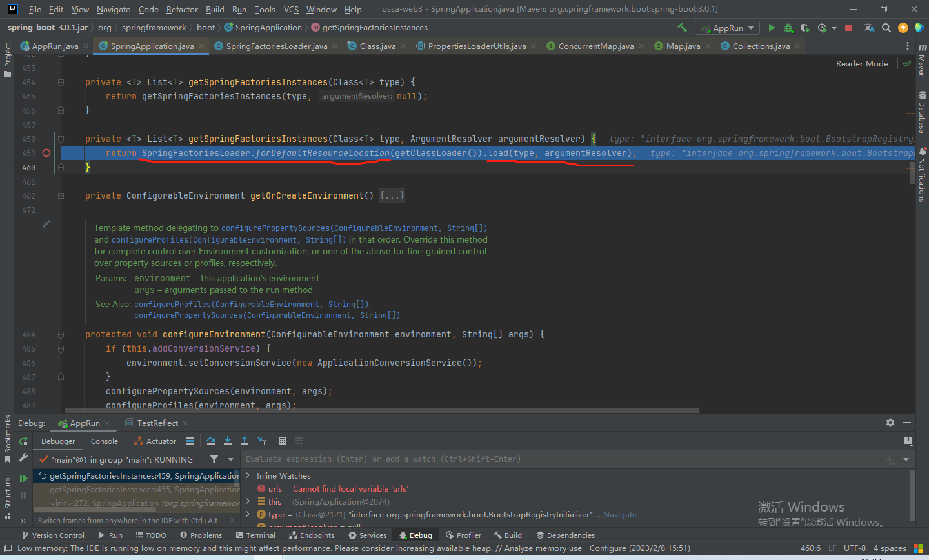Open the Refactor menu
Screen dimensions: 929x560
coord(182,9)
